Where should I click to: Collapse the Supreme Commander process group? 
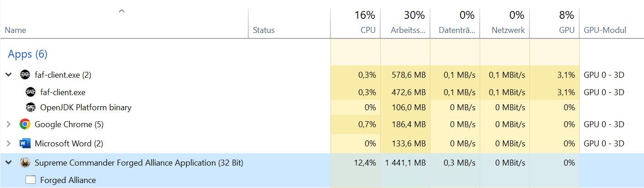click(8, 162)
